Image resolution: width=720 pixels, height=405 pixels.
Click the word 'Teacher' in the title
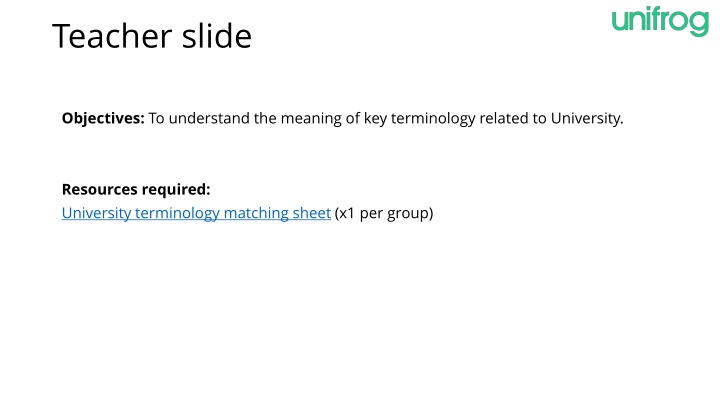click(112, 36)
